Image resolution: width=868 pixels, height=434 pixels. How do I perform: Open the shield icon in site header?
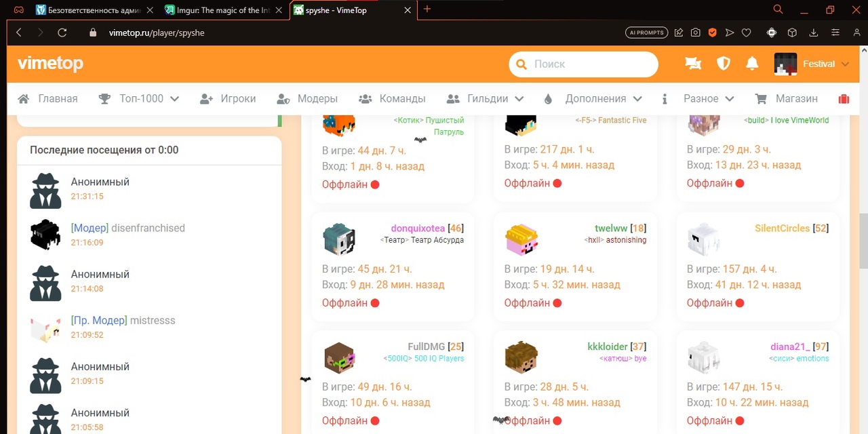[723, 64]
